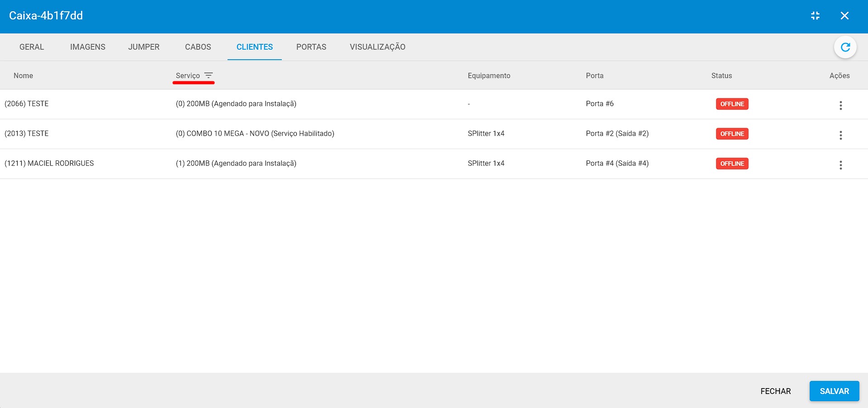
Task: Click the Status column header
Action: point(721,75)
